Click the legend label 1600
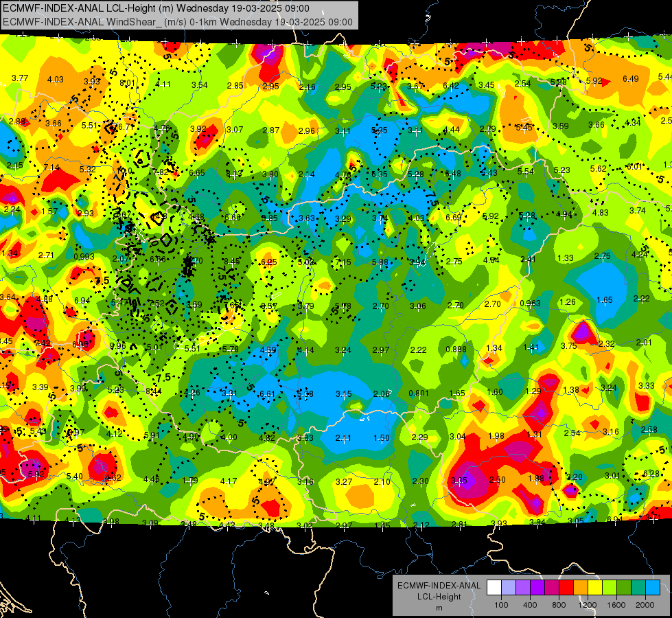672x618 pixels. (x=616, y=605)
